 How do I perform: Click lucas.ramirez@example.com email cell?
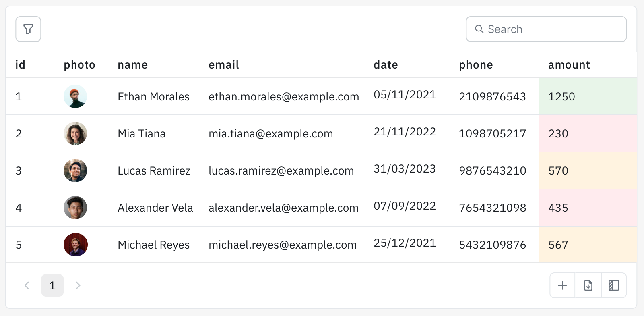pos(281,171)
